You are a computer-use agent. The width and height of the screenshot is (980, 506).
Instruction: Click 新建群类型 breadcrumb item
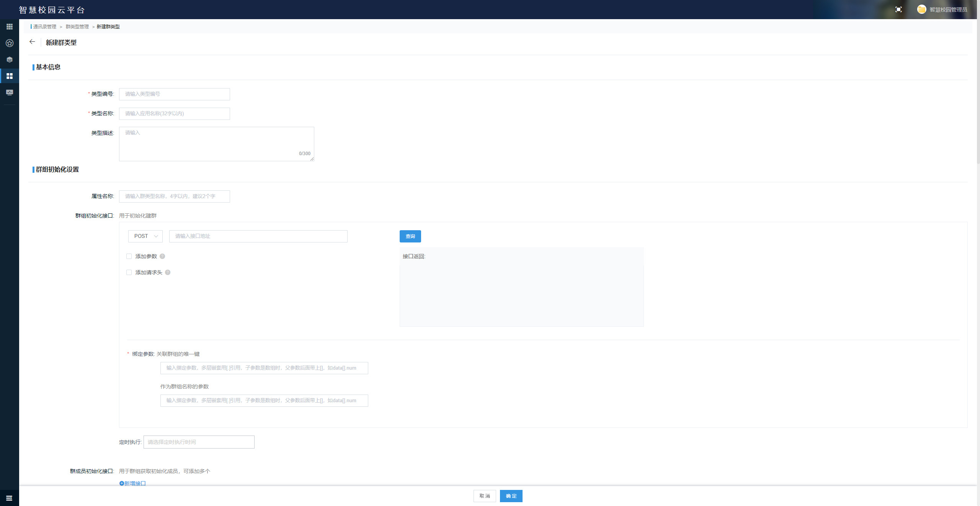108,26
